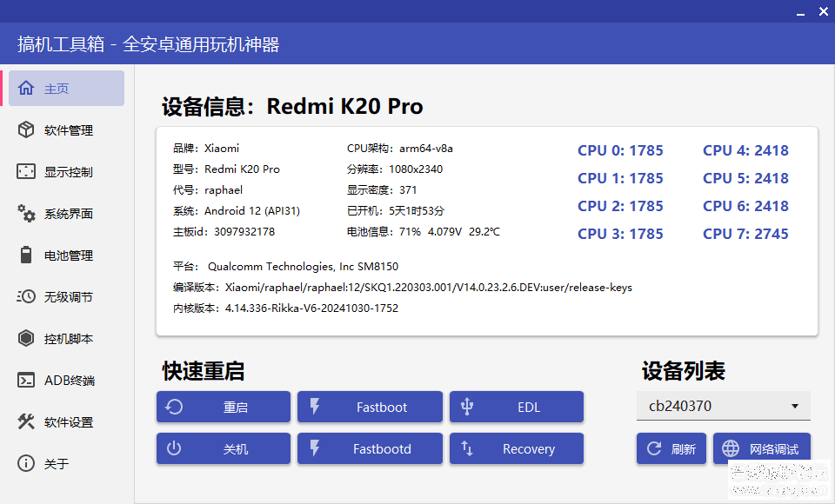Click the gears icon for 系统界面

pyautogui.click(x=25, y=213)
